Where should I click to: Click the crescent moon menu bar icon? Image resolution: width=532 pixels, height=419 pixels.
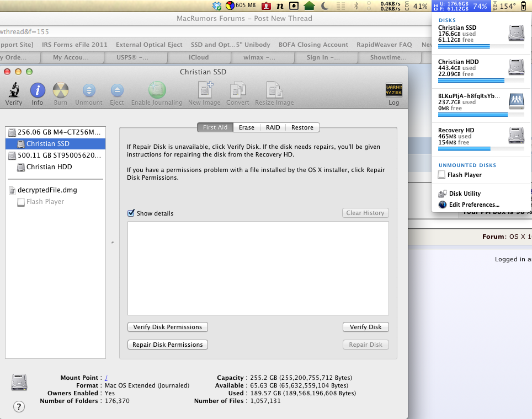325,6
